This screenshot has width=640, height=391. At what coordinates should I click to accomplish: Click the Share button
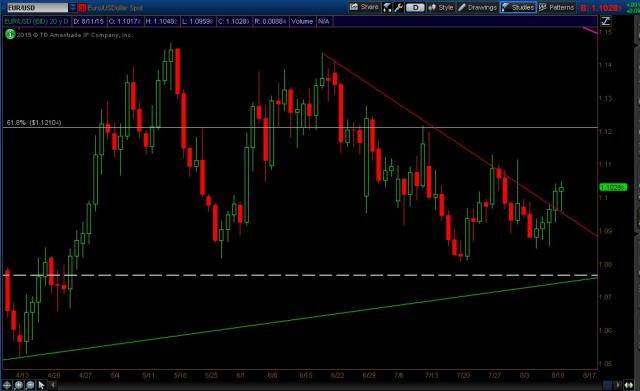click(x=364, y=7)
